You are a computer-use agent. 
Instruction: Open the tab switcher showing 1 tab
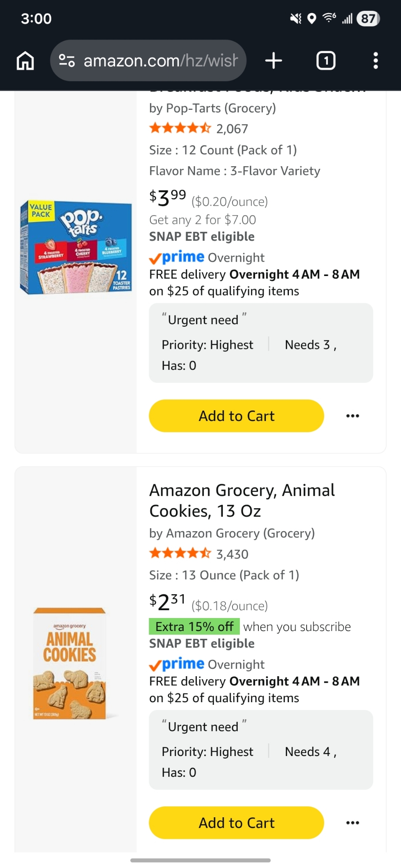coord(326,61)
